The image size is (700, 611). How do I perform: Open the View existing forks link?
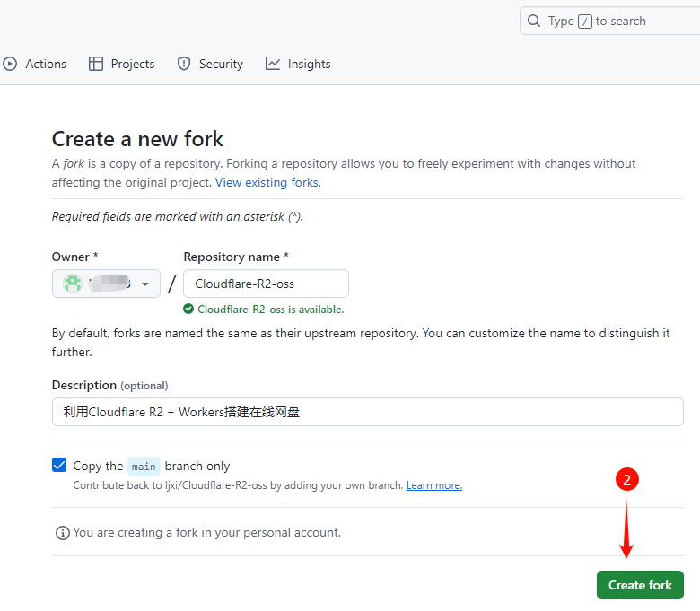267,182
